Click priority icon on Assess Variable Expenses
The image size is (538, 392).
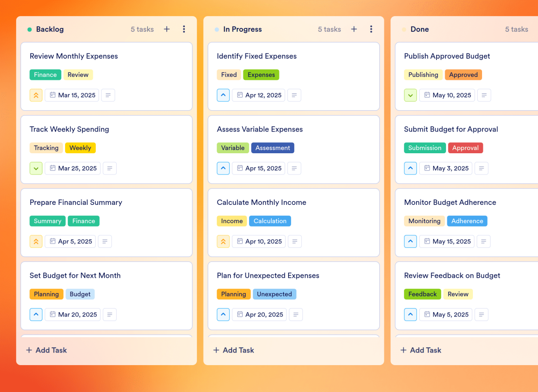point(223,168)
